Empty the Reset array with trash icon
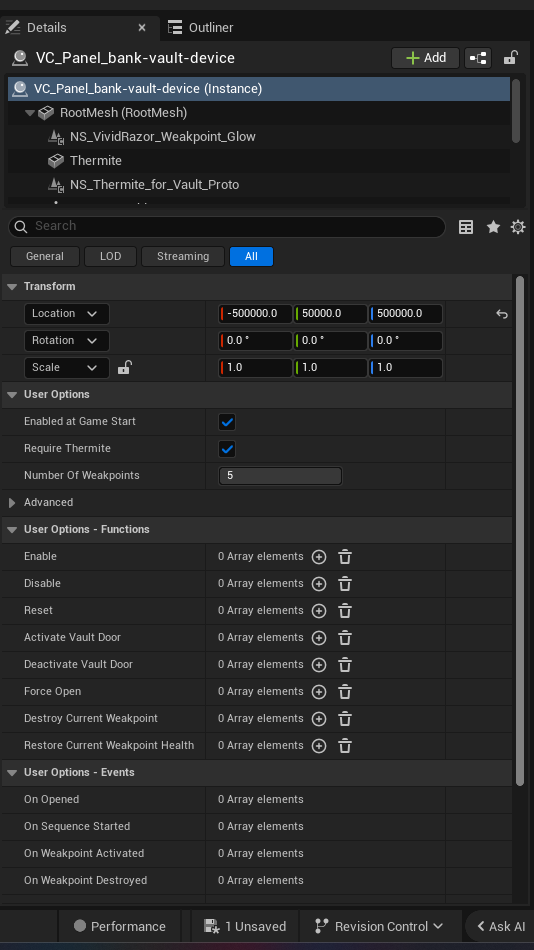 [345, 611]
